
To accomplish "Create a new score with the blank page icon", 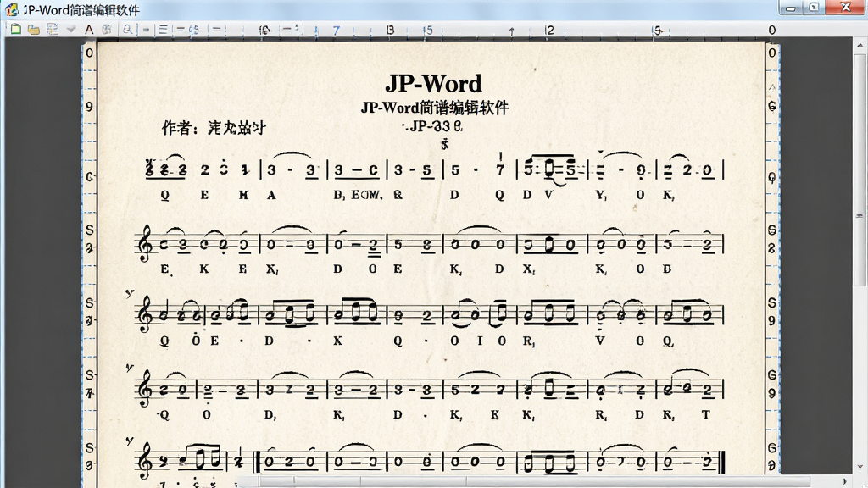I will [15, 30].
